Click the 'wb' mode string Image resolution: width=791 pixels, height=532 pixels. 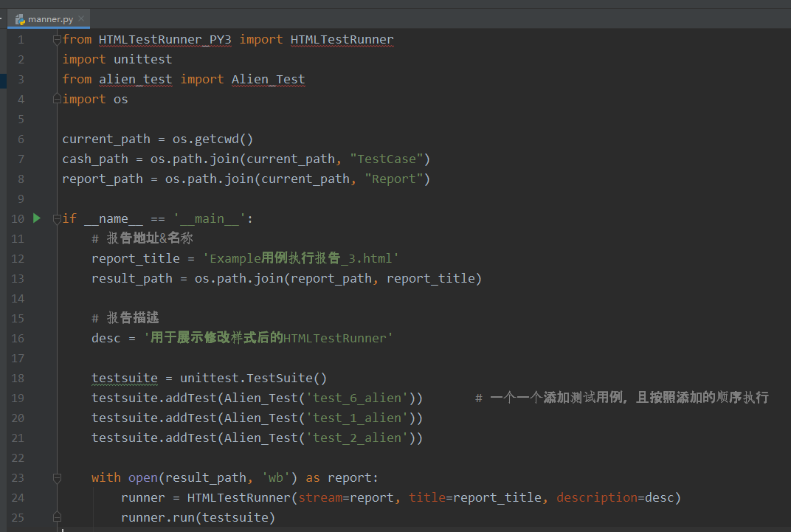tap(276, 477)
